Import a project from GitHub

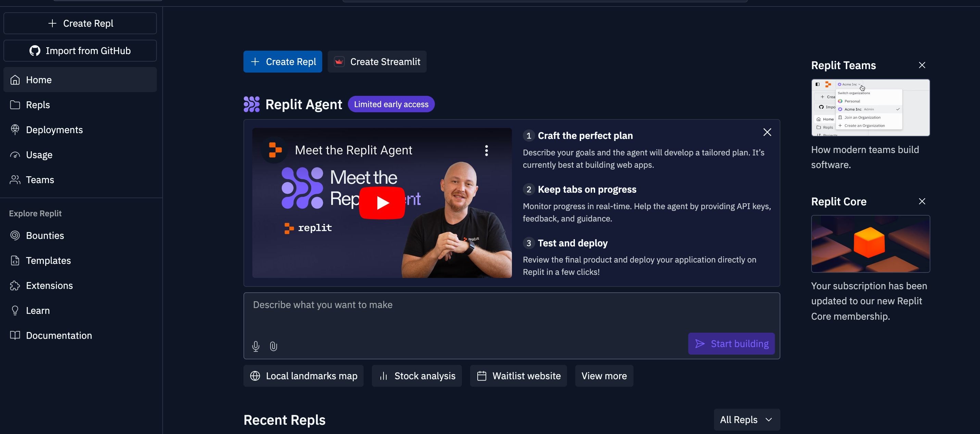pyautogui.click(x=80, y=51)
